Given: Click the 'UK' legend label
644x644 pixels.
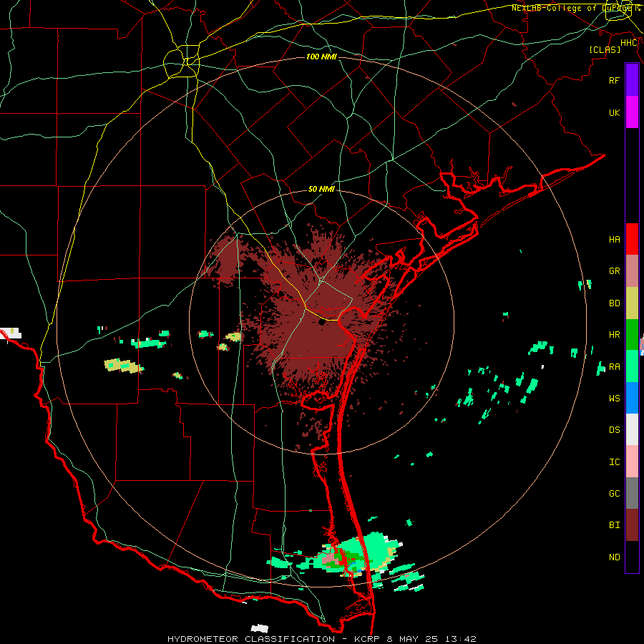Looking at the screenshot, I should (614, 112).
